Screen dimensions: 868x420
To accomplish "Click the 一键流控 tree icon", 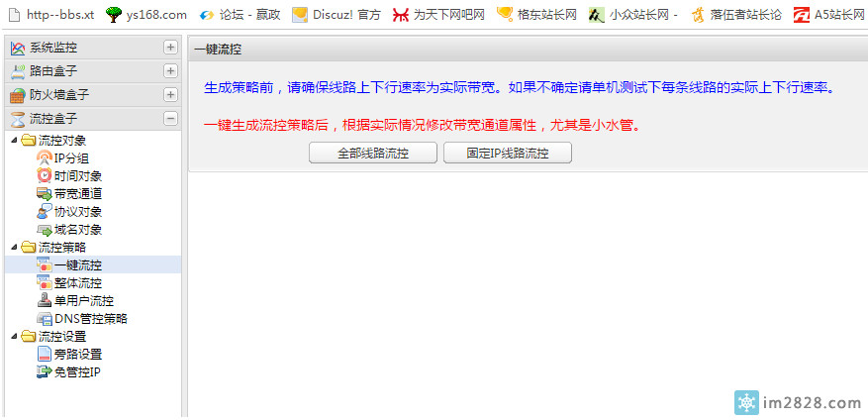I will (45, 264).
